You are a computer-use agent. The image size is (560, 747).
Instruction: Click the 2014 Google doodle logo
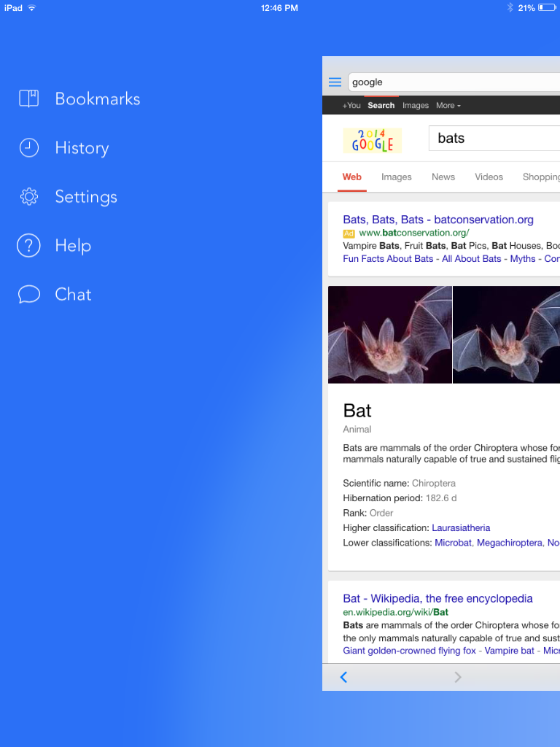pos(373,139)
